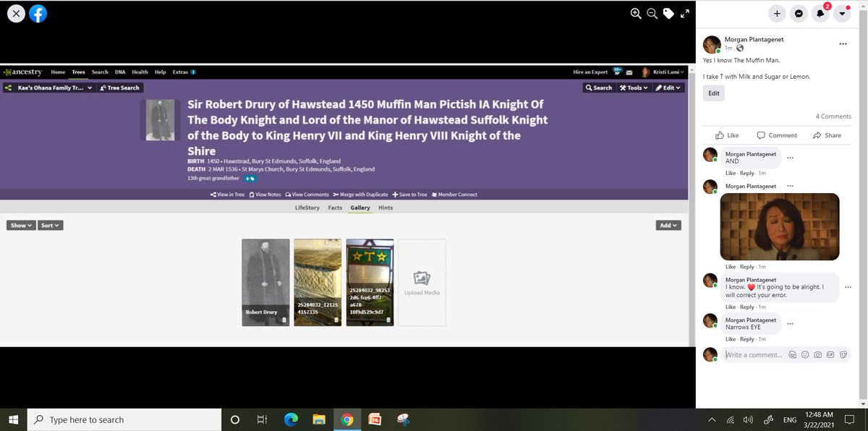Switch to Chrome on taskbar

tap(346, 419)
